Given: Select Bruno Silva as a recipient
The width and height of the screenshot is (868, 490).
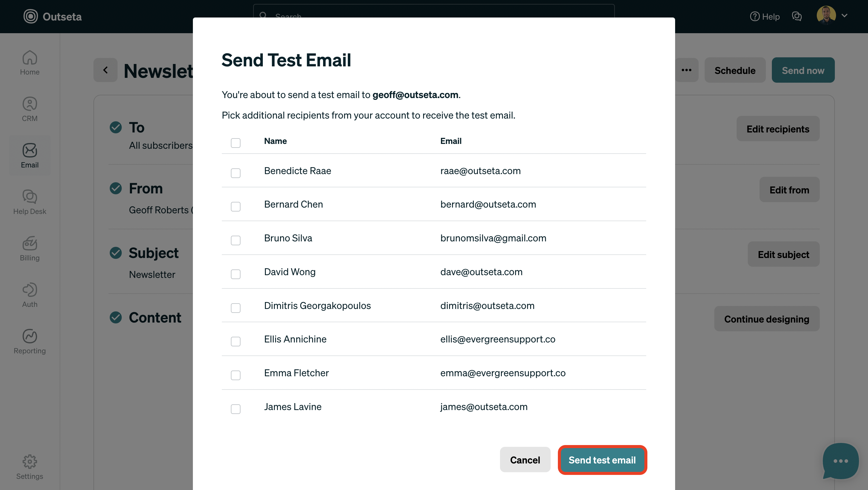Looking at the screenshot, I should click(x=235, y=240).
